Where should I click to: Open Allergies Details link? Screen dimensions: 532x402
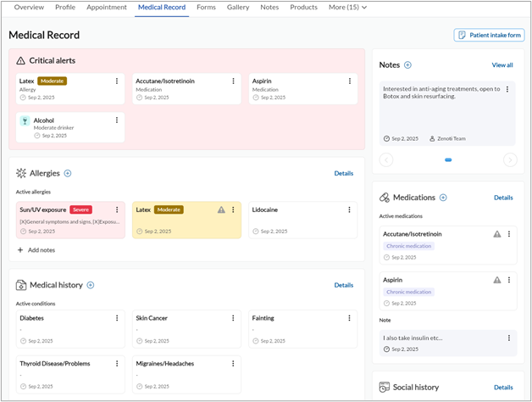click(344, 173)
